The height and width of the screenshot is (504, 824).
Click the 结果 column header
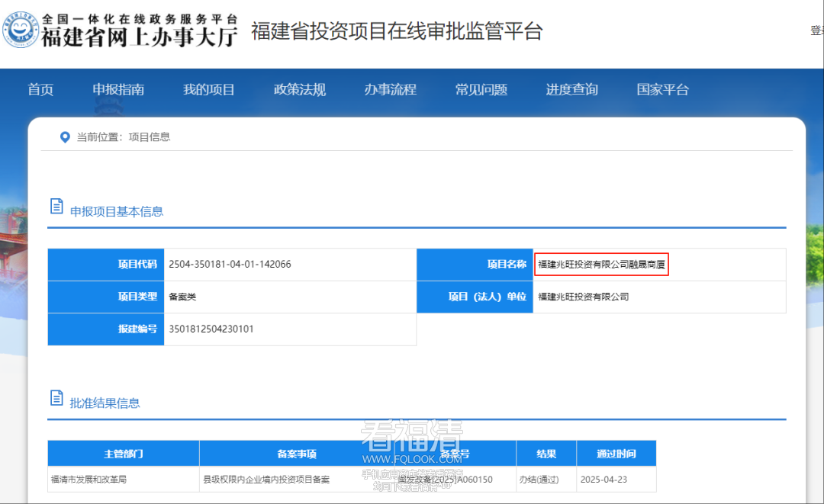coord(546,454)
